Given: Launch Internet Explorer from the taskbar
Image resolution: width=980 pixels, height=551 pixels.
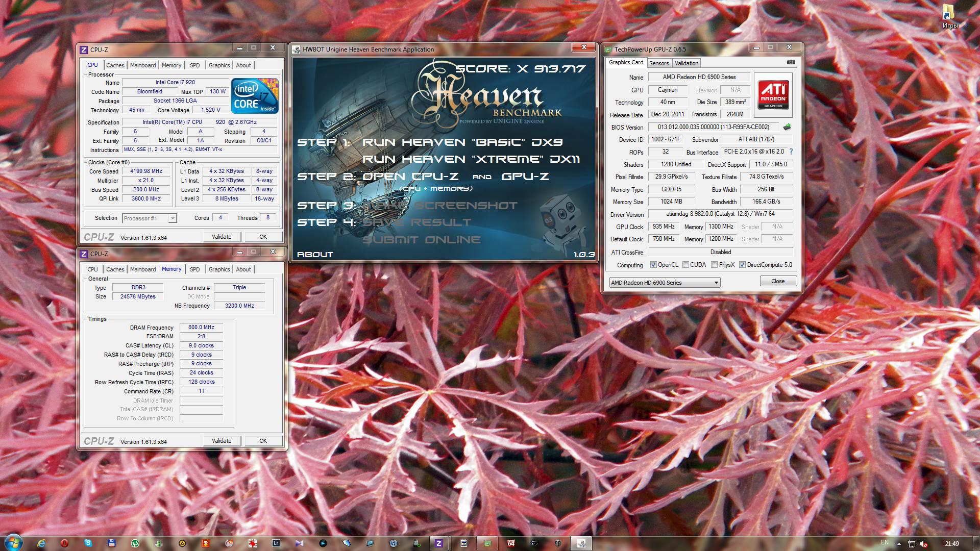Looking at the screenshot, I should [41, 543].
